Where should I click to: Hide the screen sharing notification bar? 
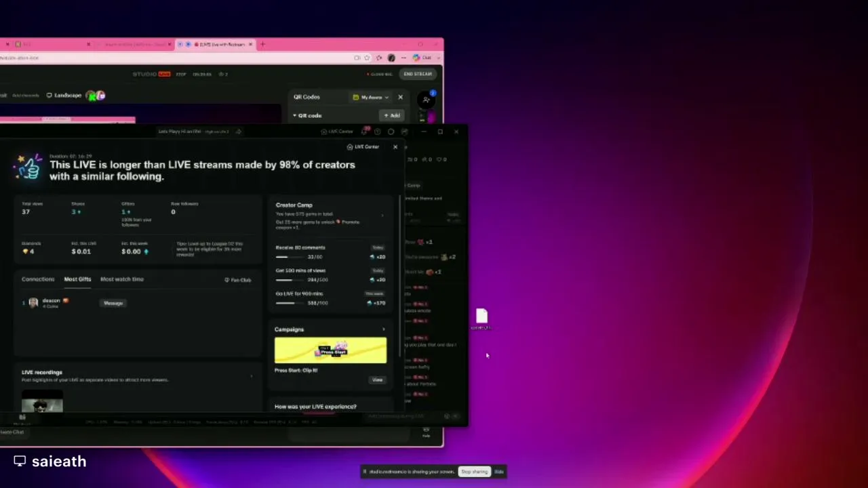click(499, 472)
